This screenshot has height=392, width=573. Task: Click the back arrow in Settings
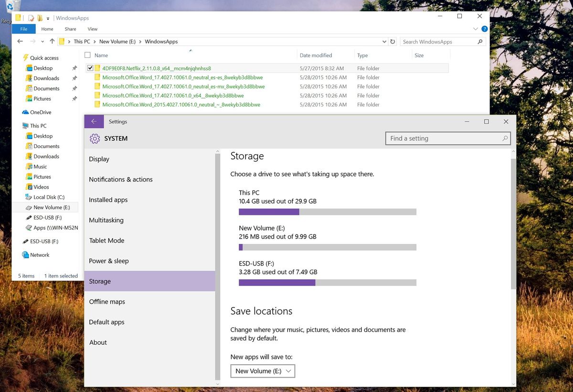click(94, 121)
